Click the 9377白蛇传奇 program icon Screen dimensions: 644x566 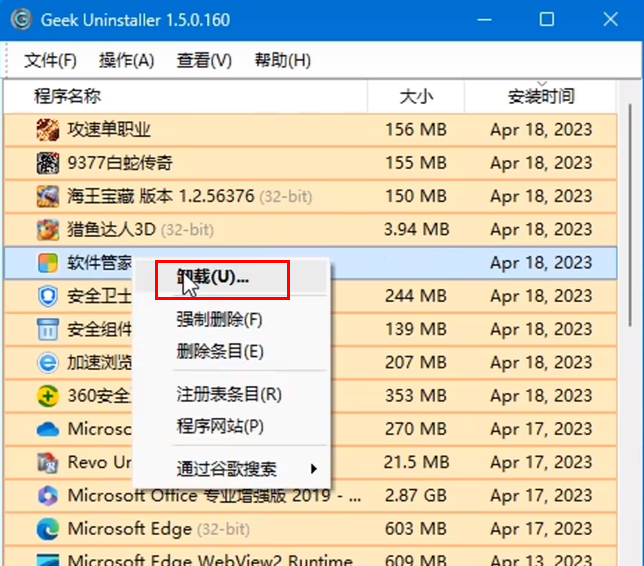click(48, 163)
